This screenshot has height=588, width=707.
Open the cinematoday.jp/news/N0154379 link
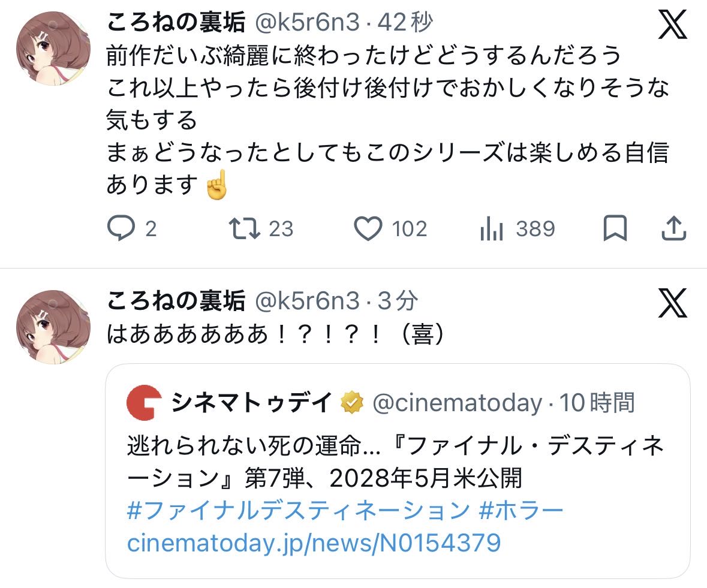pos(314,543)
